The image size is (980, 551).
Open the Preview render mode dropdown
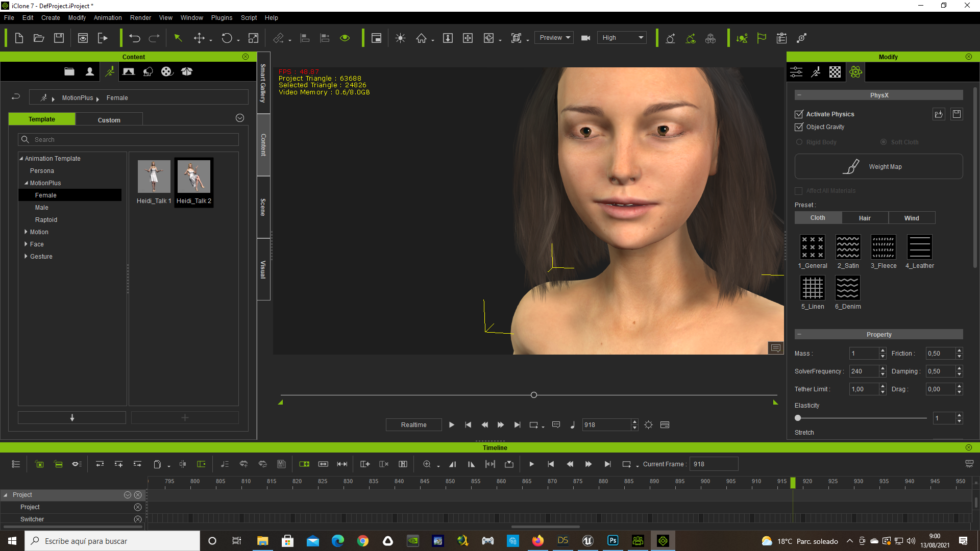(x=554, y=38)
